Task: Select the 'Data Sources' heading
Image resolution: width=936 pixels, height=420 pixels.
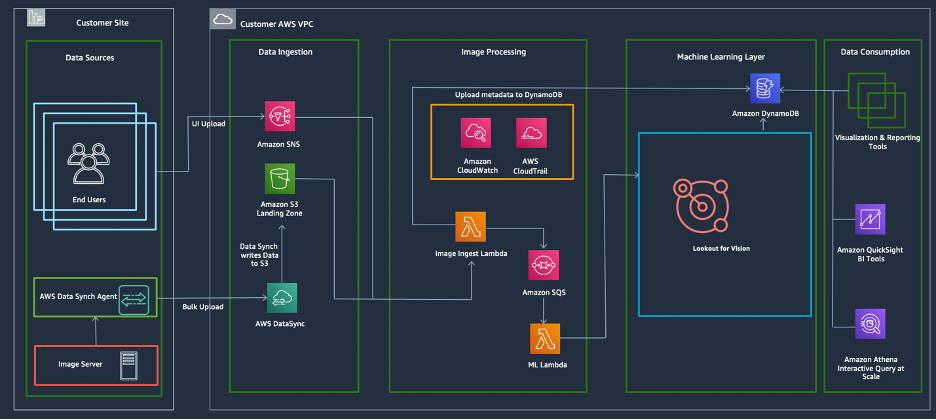Action: click(90, 58)
